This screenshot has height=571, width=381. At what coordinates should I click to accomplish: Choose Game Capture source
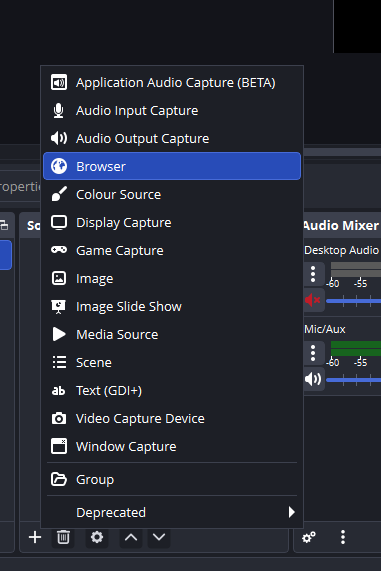click(x=172, y=251)
